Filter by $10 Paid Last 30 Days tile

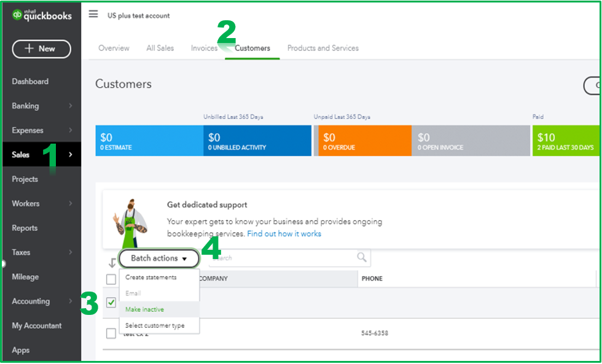coord(566,141)
